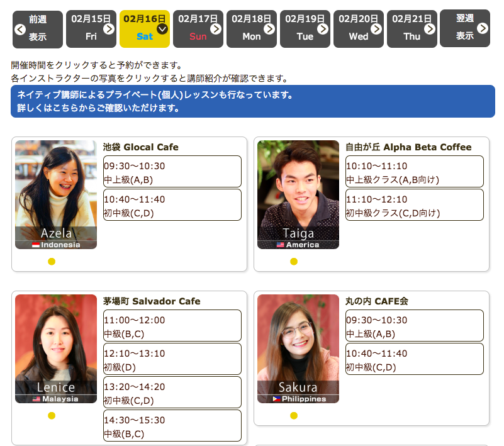The image size is (504, 446).
Task: Click the yellow dot under Azela's photo
Action: (x=52, y=262)
